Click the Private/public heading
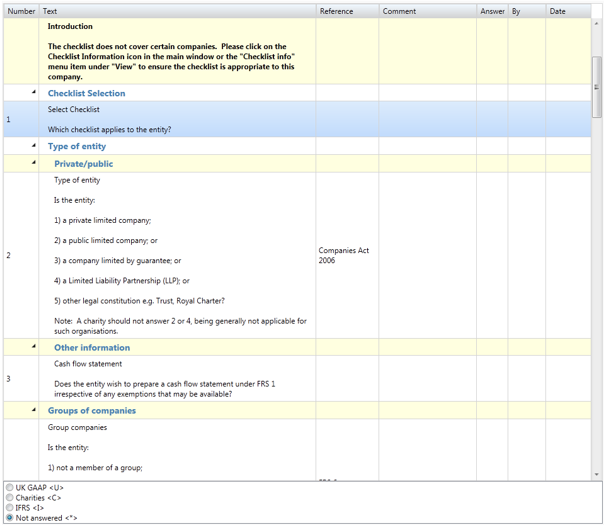The width and height of the screenshot is (606, 526). click(x=83, y=163)
